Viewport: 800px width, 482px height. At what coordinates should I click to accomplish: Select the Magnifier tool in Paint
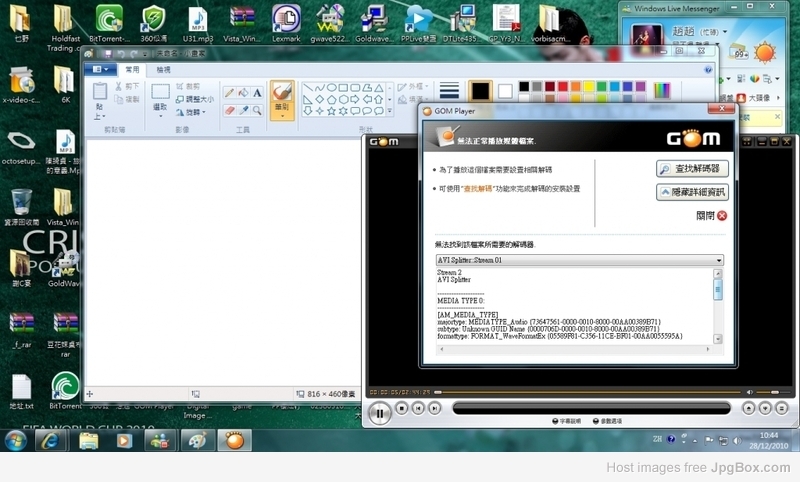pos(257,109)
